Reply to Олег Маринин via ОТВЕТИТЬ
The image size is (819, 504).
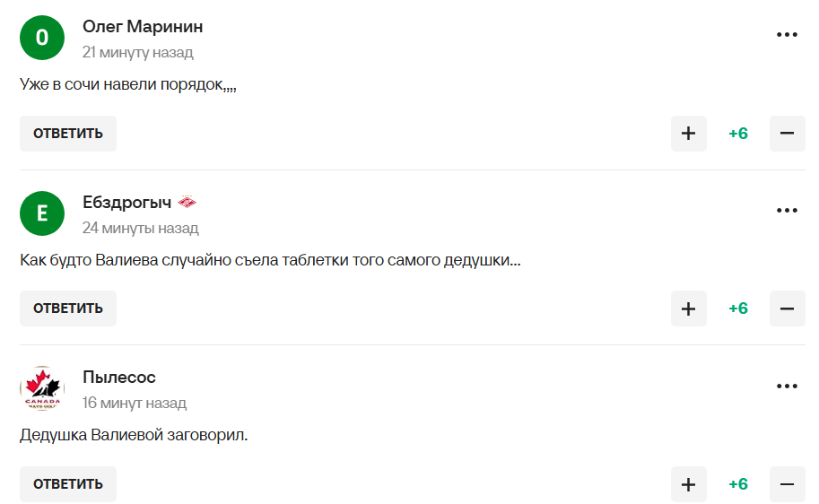coord(68,134)
